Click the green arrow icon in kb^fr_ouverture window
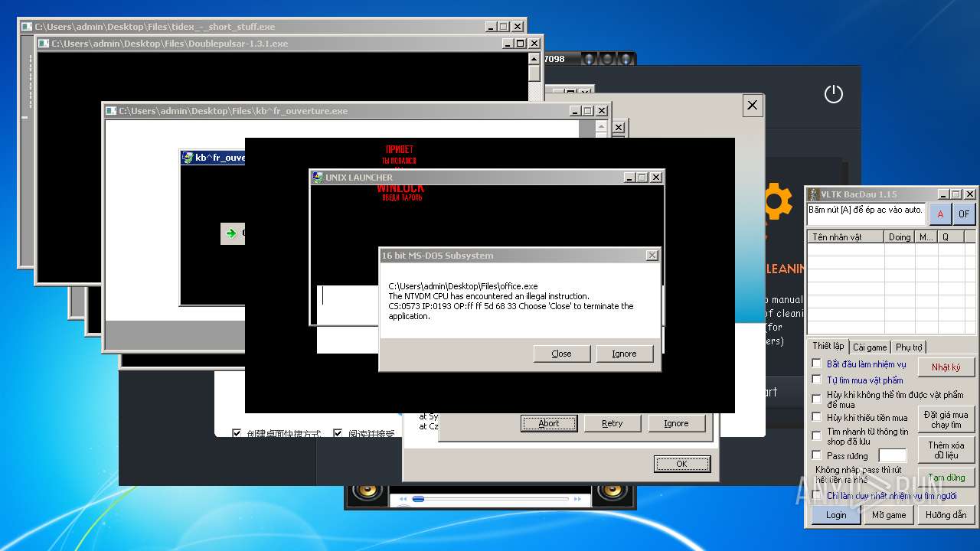 [x=230, y=233]
